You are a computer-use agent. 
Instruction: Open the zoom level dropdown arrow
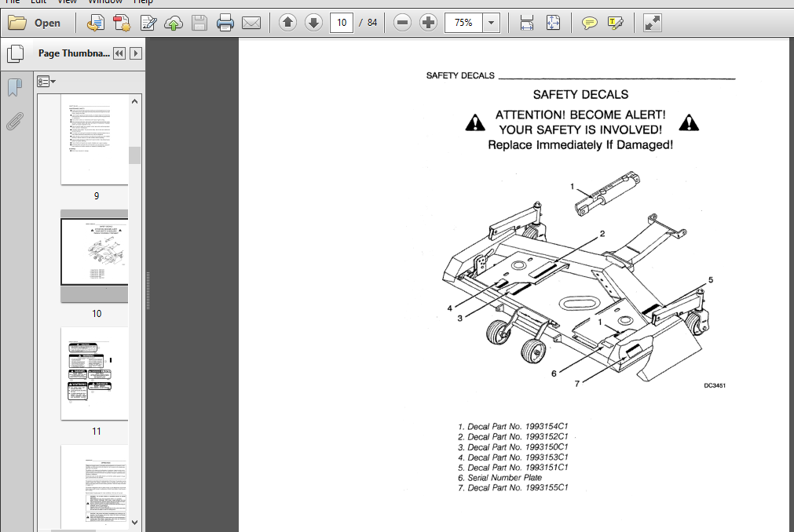coord(491,23)
